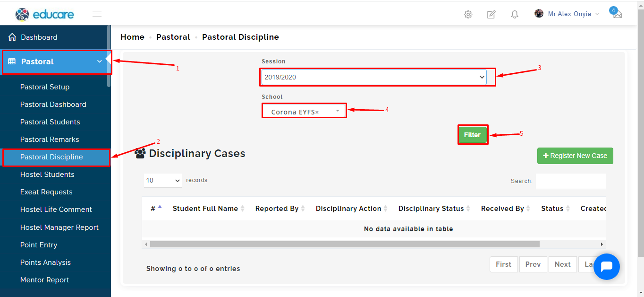Click 'Showing 0 to 0 of 0 entries'

click(x=193, y=269)
